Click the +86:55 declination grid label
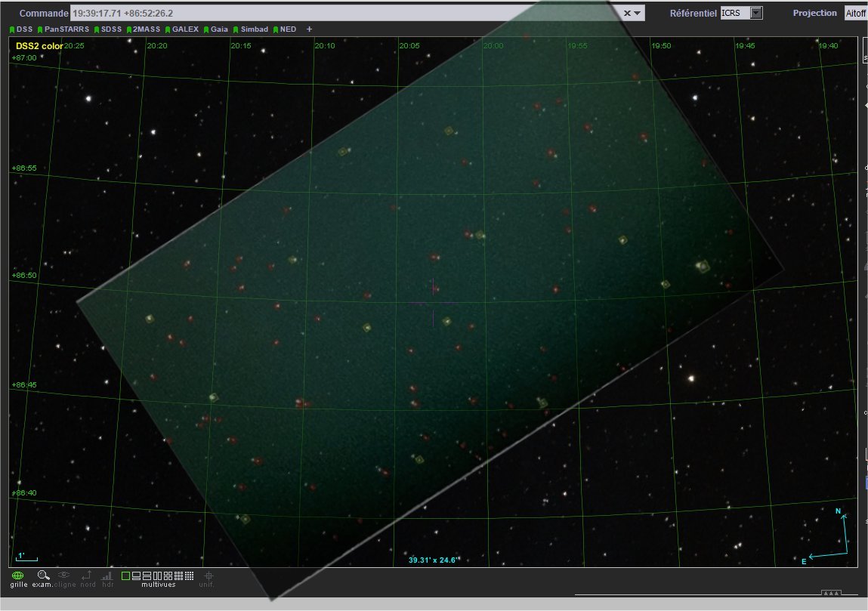 click(24, 168)
